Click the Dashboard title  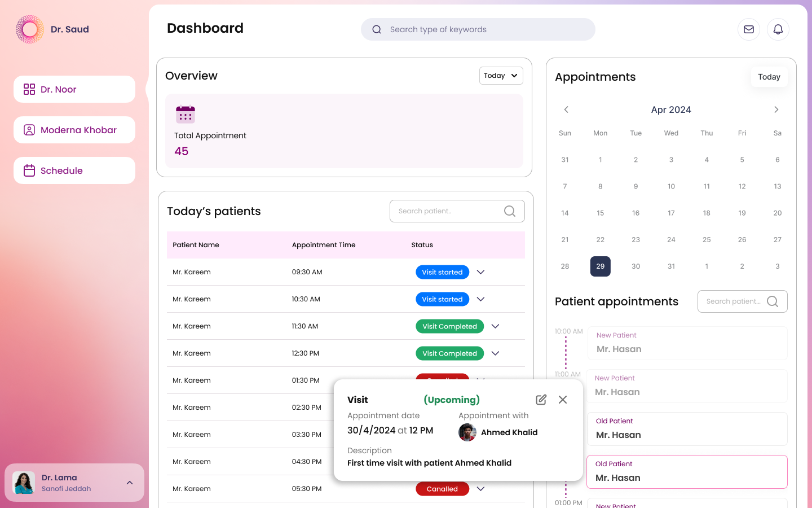click(205, 28)
